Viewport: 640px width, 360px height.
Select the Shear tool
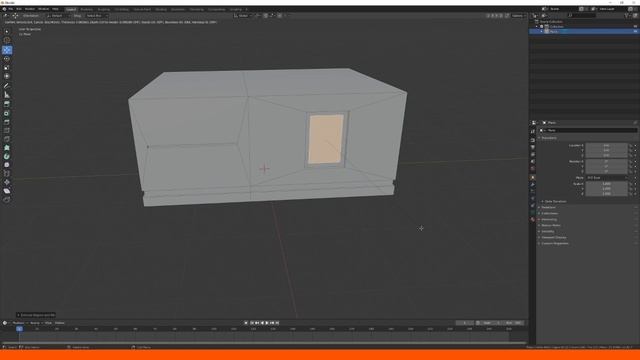[7, 191]
